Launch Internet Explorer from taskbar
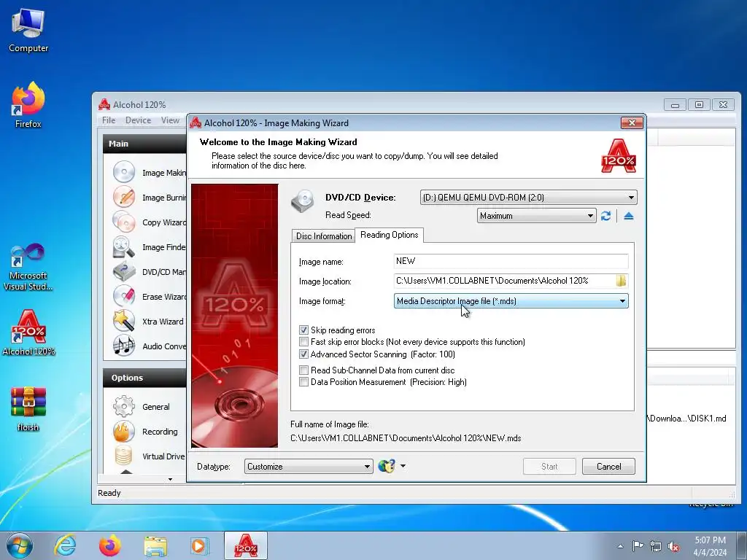The width and height of the screenshot is (747, 560). 65,545
